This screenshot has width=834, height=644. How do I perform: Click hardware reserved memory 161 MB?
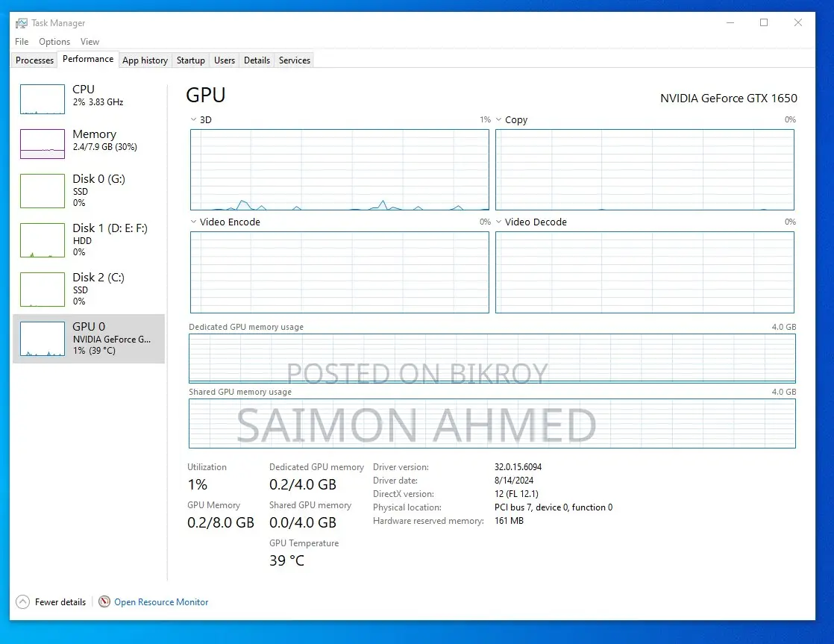click(509, 521)
